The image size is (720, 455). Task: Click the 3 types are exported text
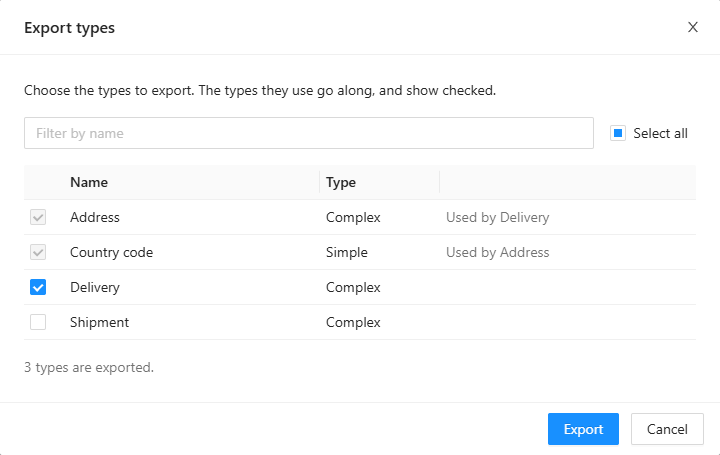pos(89,367)
